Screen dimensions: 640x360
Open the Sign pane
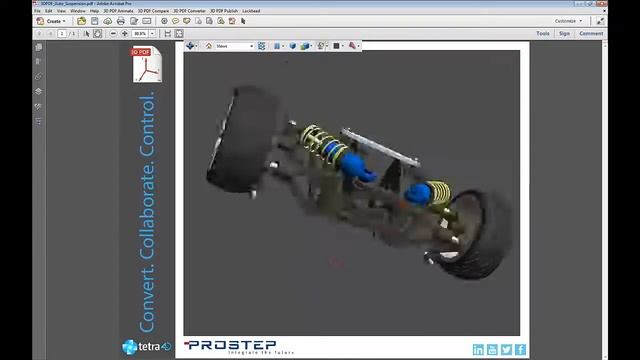(x=564, y=33)
